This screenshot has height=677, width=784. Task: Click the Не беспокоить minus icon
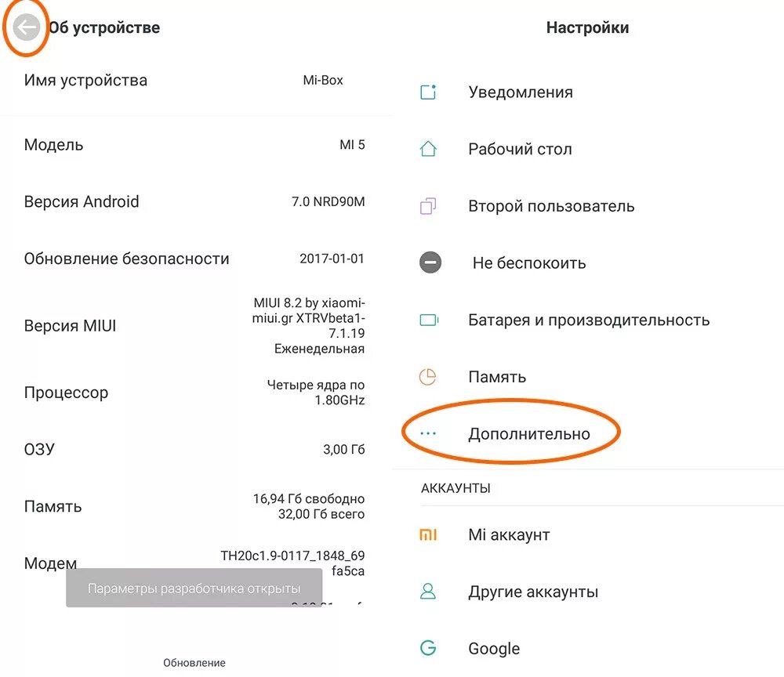coord(430,263)
